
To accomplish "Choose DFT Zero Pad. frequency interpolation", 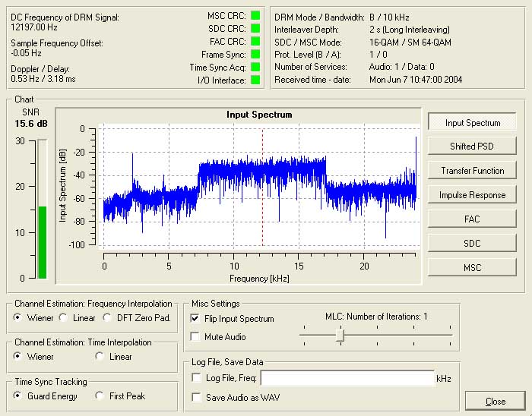I will pos(107,317).
